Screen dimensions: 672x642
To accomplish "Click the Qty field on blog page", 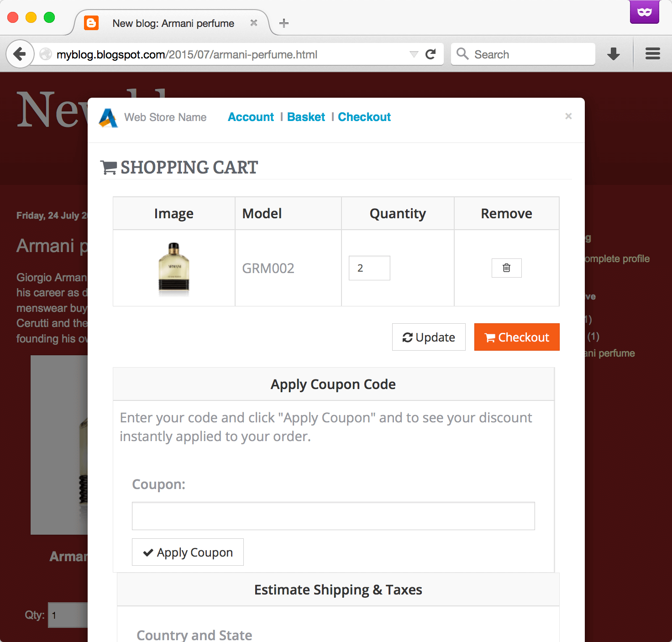I will 68,615.
